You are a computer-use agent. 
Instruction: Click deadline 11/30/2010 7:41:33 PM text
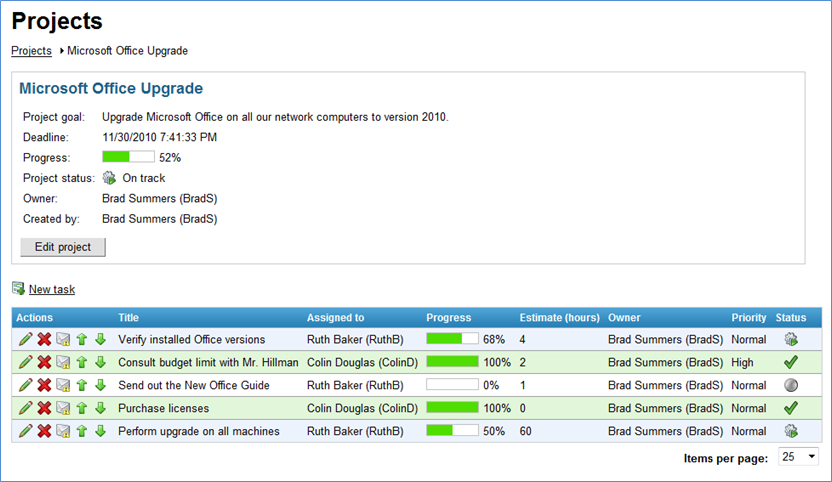click(160, 137)
